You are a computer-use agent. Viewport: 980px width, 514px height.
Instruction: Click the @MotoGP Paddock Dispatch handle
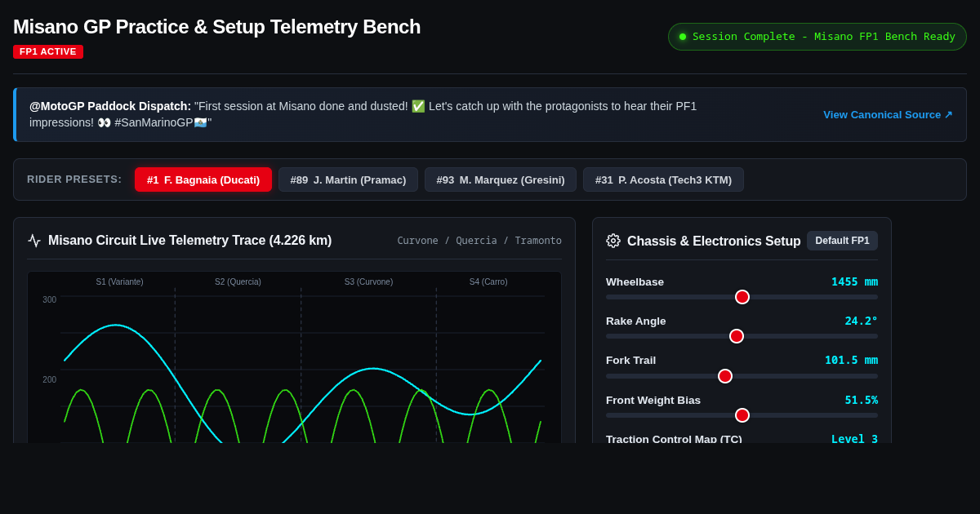pos(110,106)
